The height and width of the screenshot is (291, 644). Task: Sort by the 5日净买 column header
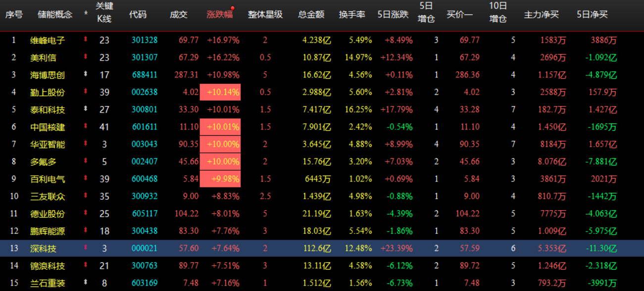point(592,14)
